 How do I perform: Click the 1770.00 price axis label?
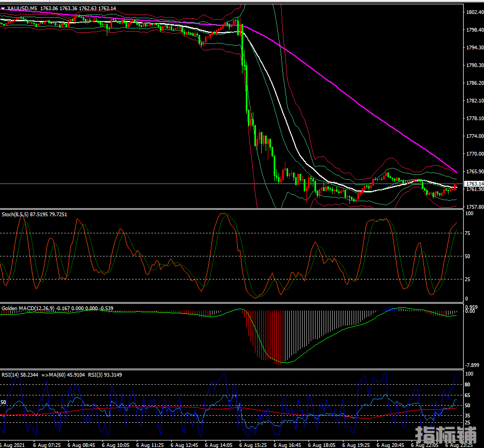point(475,153)
